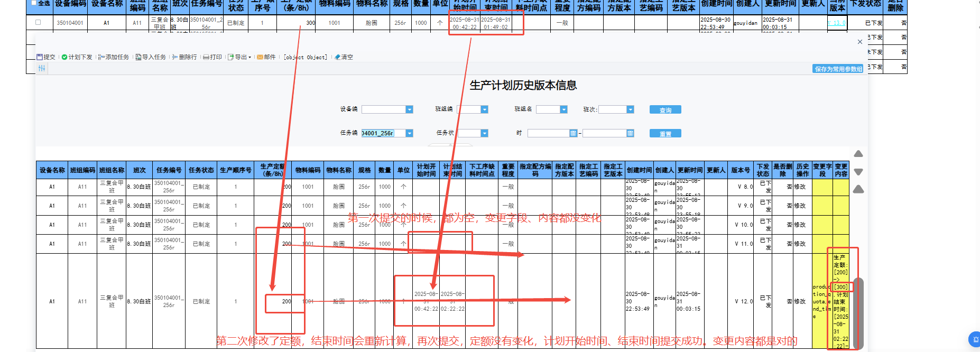Screen dimensions: 980x352
Task: Click 修改 in the V 8.0 row
Action: (800, 187)
